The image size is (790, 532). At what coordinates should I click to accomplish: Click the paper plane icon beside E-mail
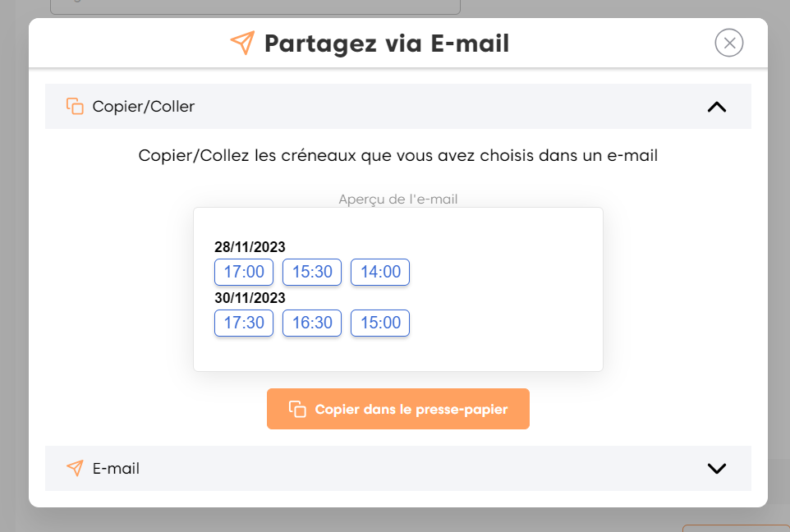pos(75,468)
